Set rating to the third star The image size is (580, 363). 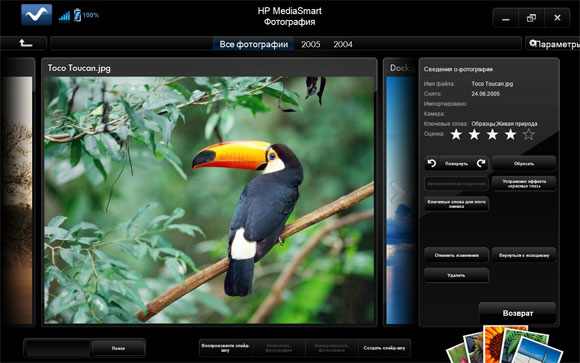(492, 134)
